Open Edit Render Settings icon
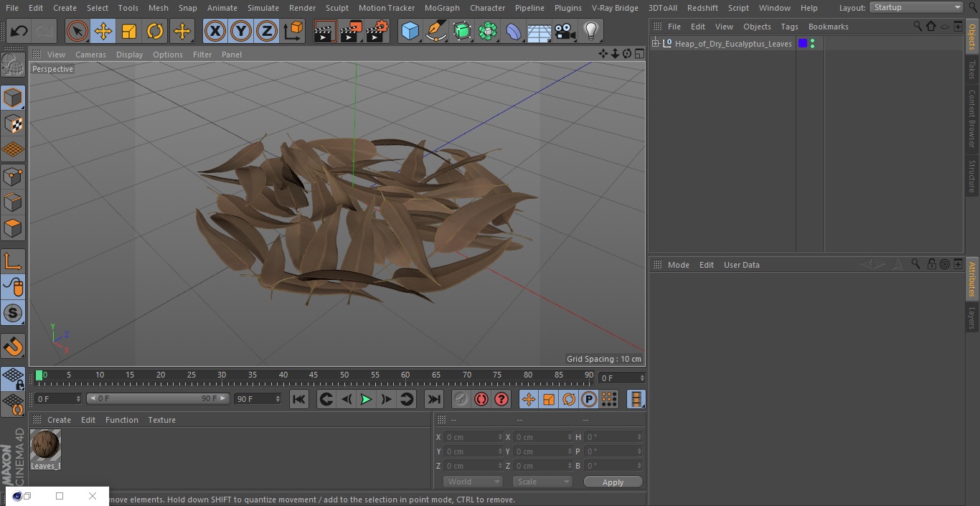This screenshot has width=980, height=506. (x=377, y=32)
